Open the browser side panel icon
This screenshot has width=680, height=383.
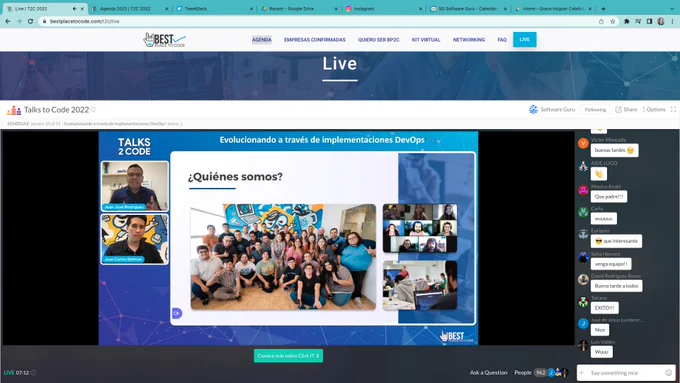[649, 21]
